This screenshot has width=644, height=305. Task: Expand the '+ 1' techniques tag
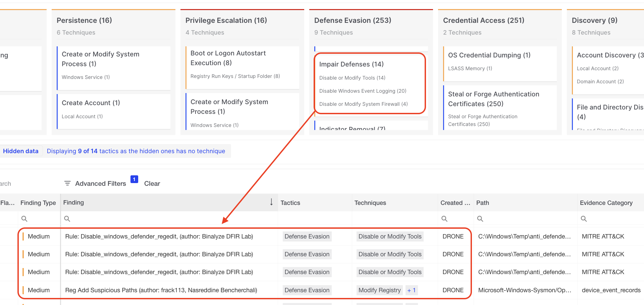coord(411,290)
